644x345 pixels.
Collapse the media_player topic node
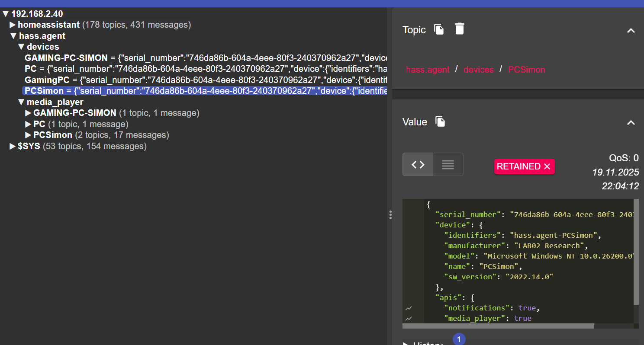[x=21, y=102]
